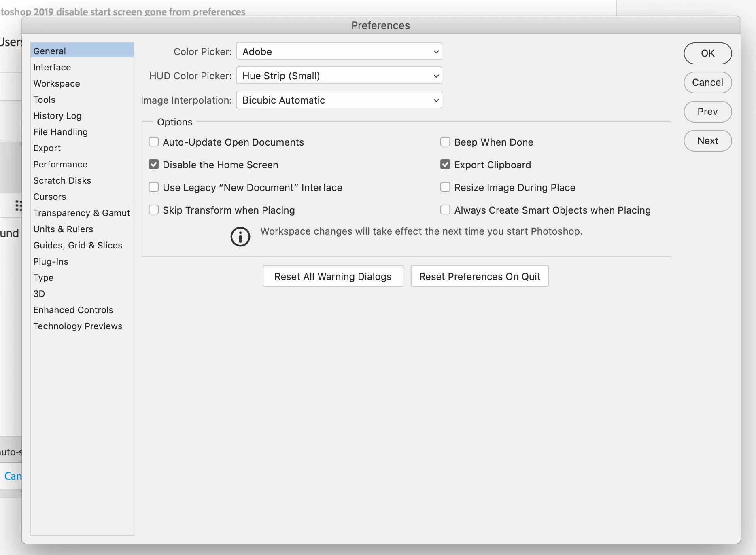
Task: Uncheck Disable the Home Screen
Action: (x=154, y=164)
